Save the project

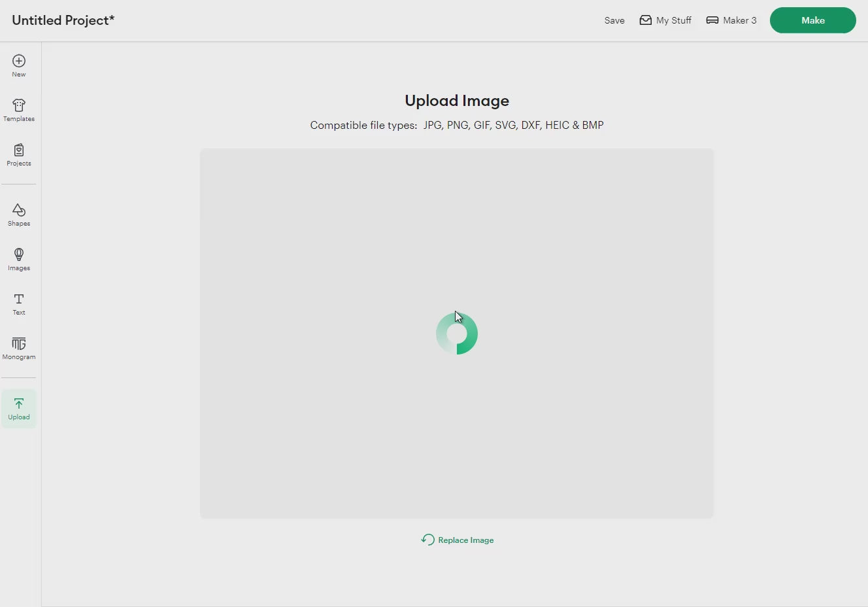click(614, 20)
